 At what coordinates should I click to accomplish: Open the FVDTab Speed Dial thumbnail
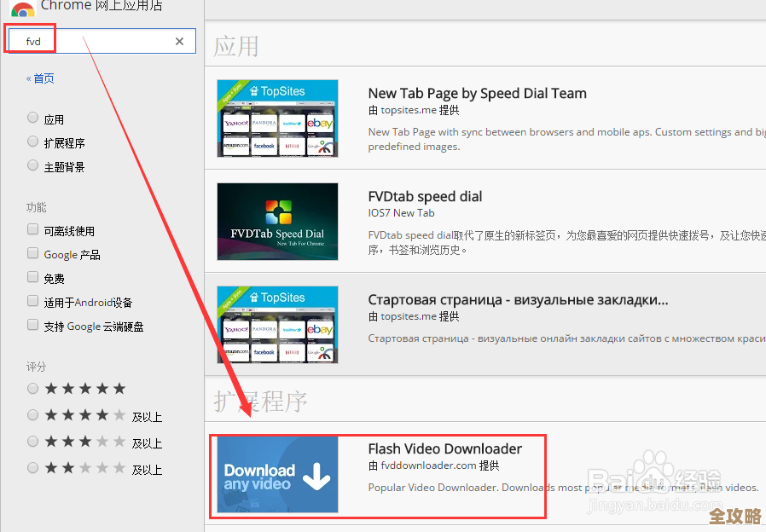(x=277, y=222)
